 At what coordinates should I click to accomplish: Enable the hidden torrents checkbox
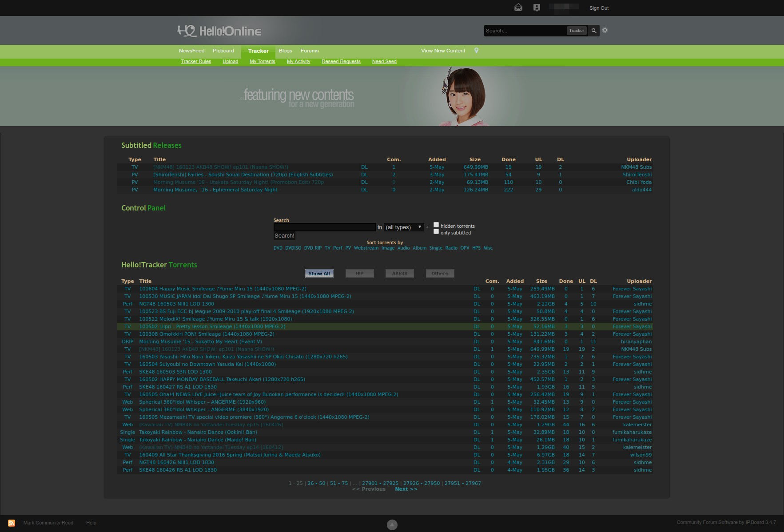[x=436, y=225]
